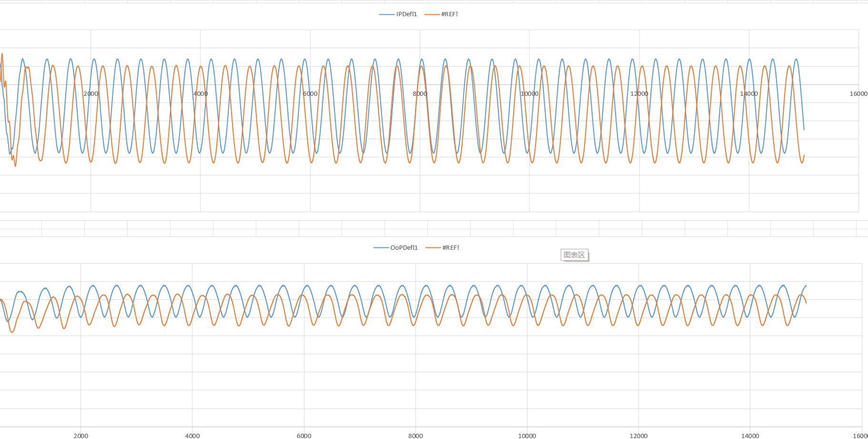Click the blue line sample beside OoPDefl1 legend
868x439 pixels.
click(x=381, y=248)
